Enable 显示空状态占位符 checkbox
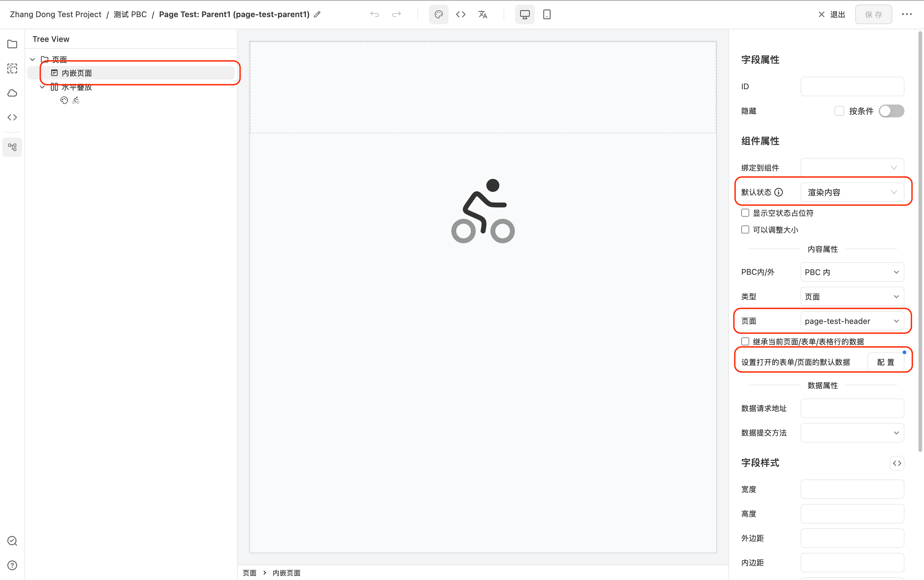This screenshot has width=924, height=580. (745, 213)
